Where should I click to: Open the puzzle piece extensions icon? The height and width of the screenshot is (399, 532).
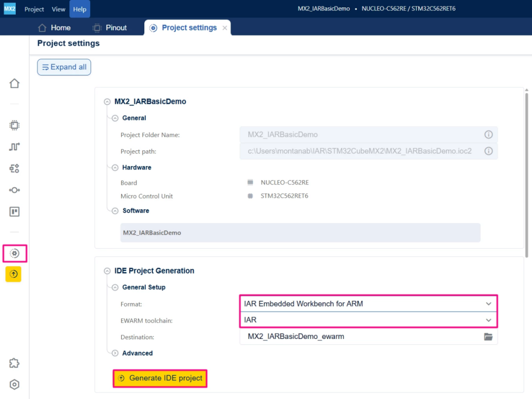tap(14, 363)
